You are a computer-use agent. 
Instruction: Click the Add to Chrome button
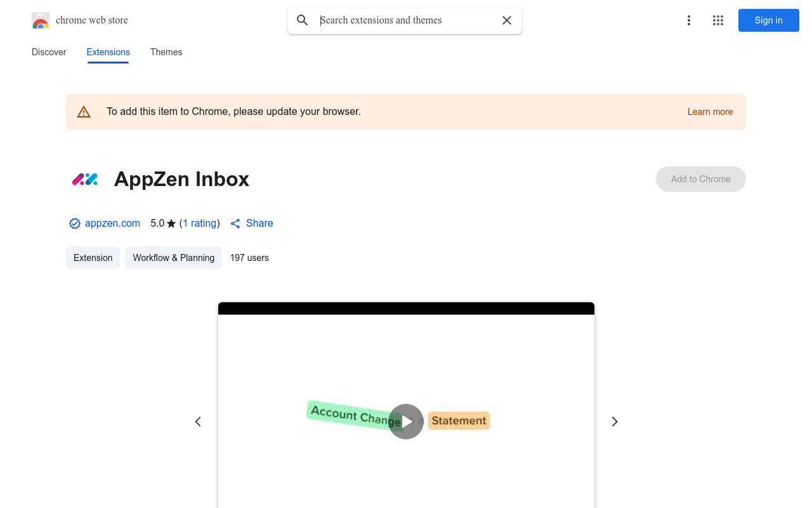click(x=701, y=179)
